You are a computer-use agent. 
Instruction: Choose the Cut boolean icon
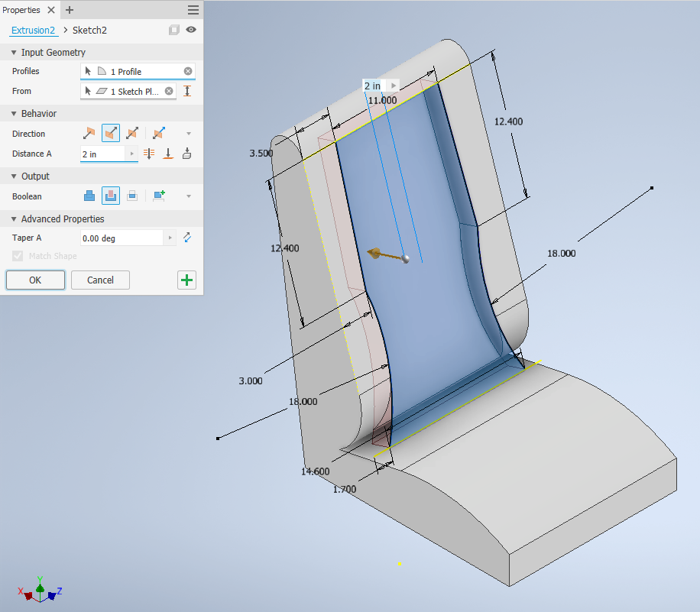111,196
